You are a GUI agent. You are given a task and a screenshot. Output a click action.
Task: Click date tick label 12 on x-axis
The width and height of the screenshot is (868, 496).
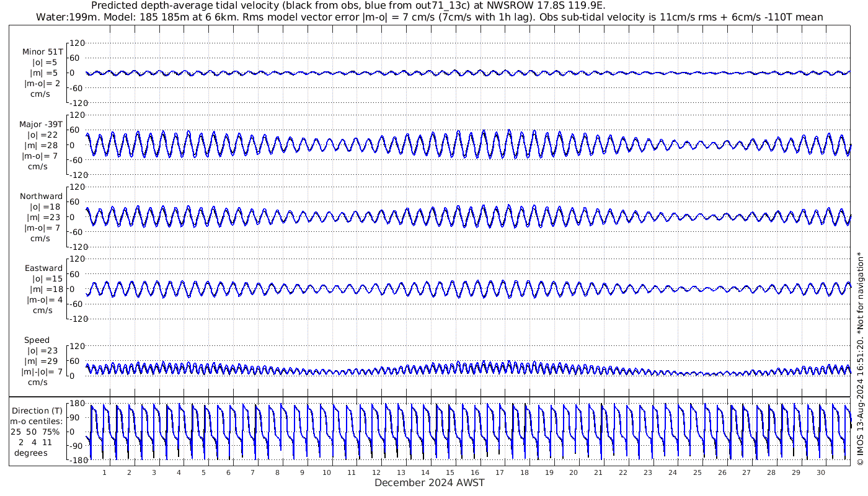tap(376, 472)
